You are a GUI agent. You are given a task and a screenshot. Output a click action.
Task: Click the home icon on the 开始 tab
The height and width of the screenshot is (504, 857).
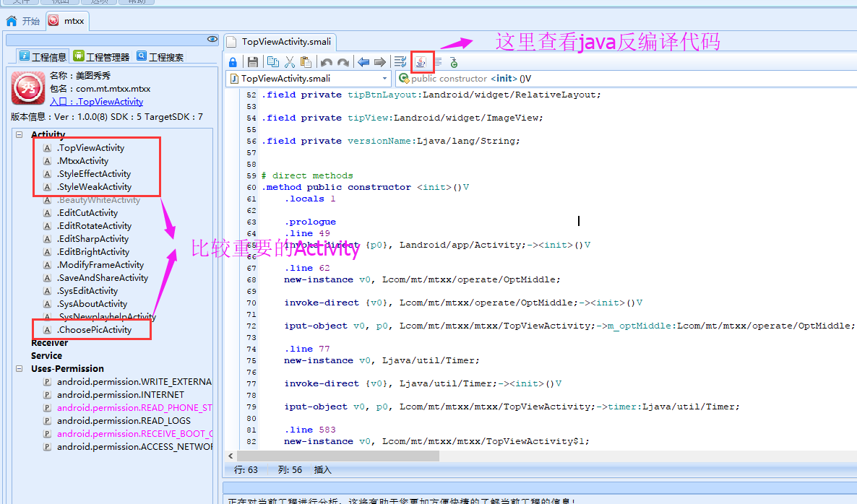[12, 21]
